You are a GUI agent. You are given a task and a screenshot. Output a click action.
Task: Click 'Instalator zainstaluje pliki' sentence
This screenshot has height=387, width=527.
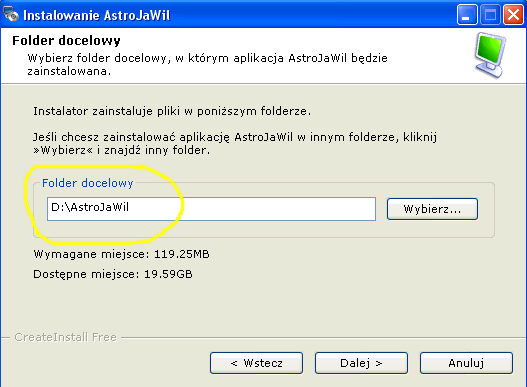(x=172, y=111)
